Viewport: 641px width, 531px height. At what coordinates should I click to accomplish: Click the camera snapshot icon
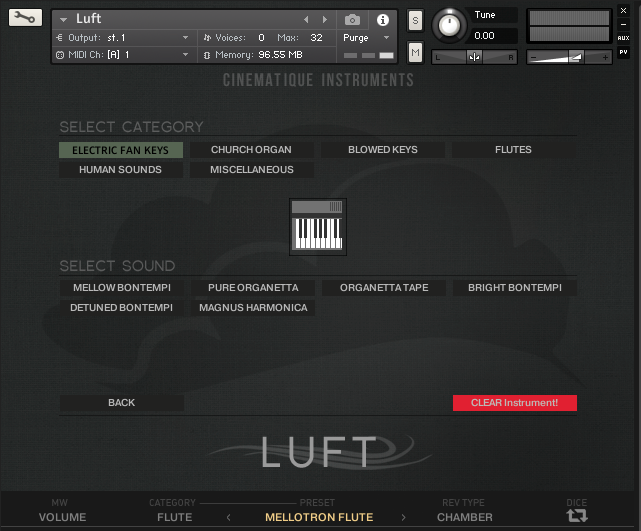click(352, 20)
